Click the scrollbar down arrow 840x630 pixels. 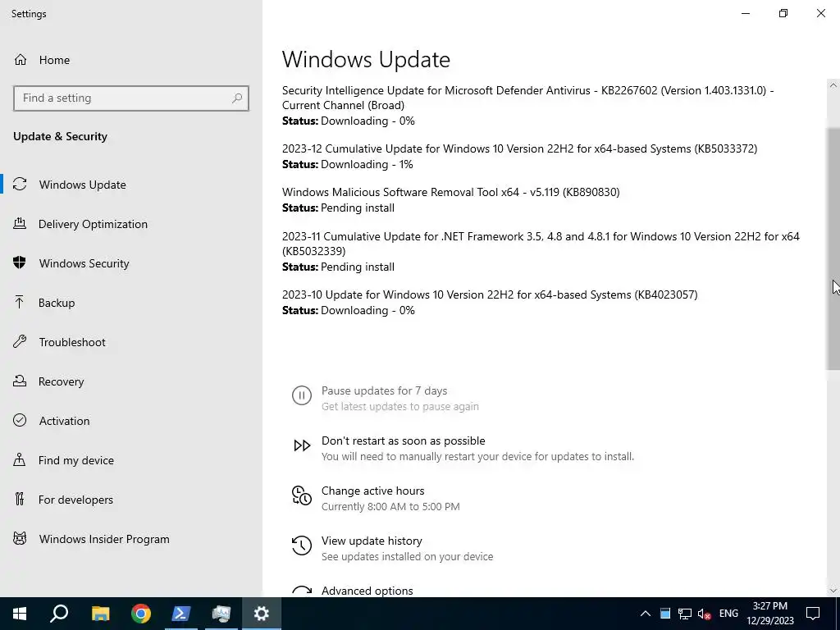click(x=833, y=591)
